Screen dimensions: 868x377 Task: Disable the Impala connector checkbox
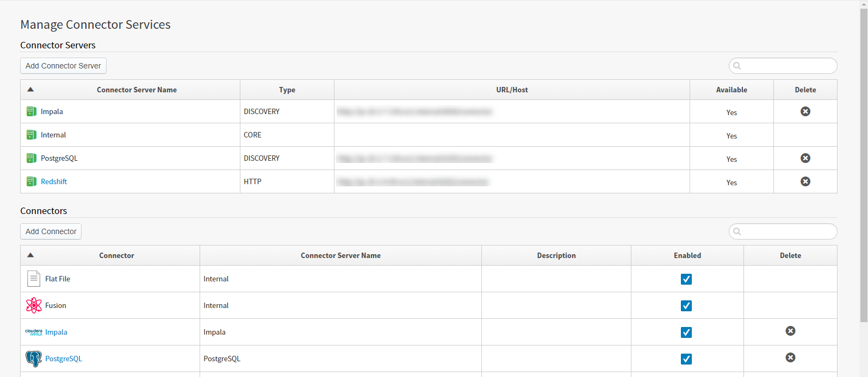tap(686, 332)
